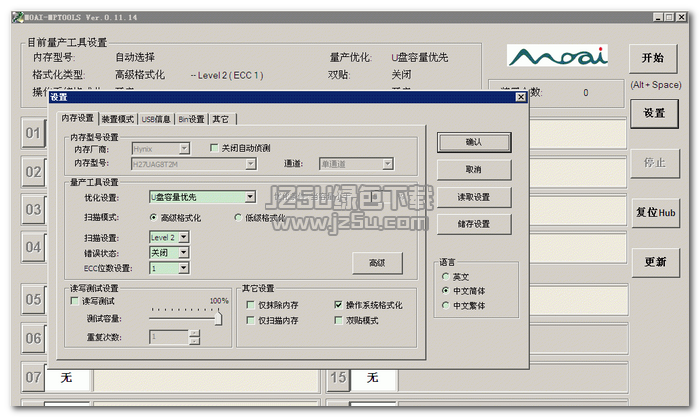
Task: Open the Bin设置 tab
Action: 191,119
